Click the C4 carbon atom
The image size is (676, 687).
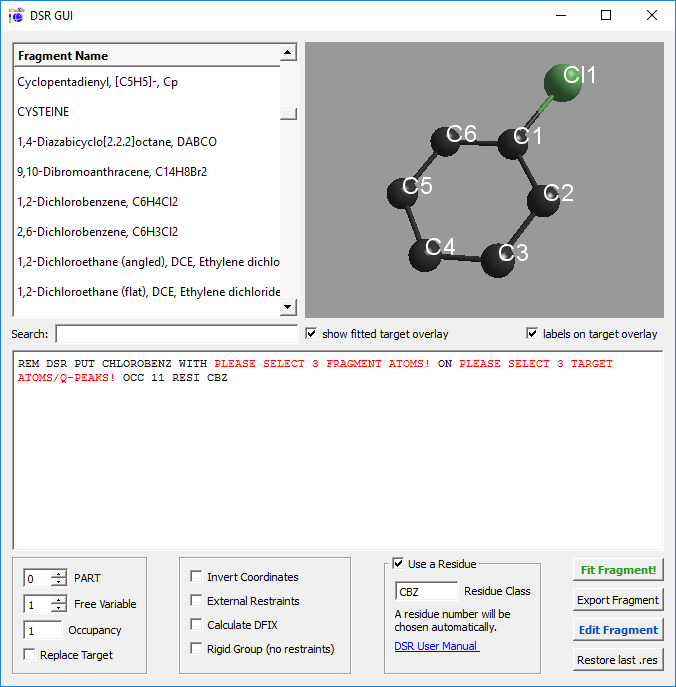[x=430, y=251]
